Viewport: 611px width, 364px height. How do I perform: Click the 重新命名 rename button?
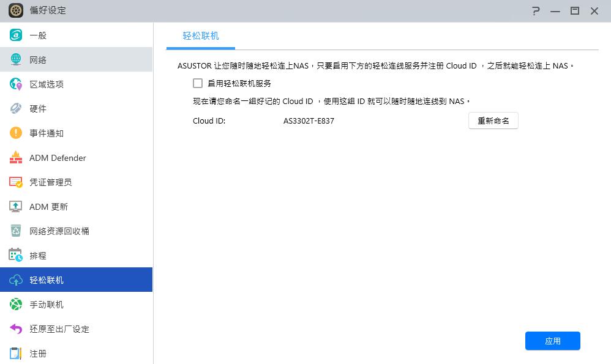(x=493, y=121)
